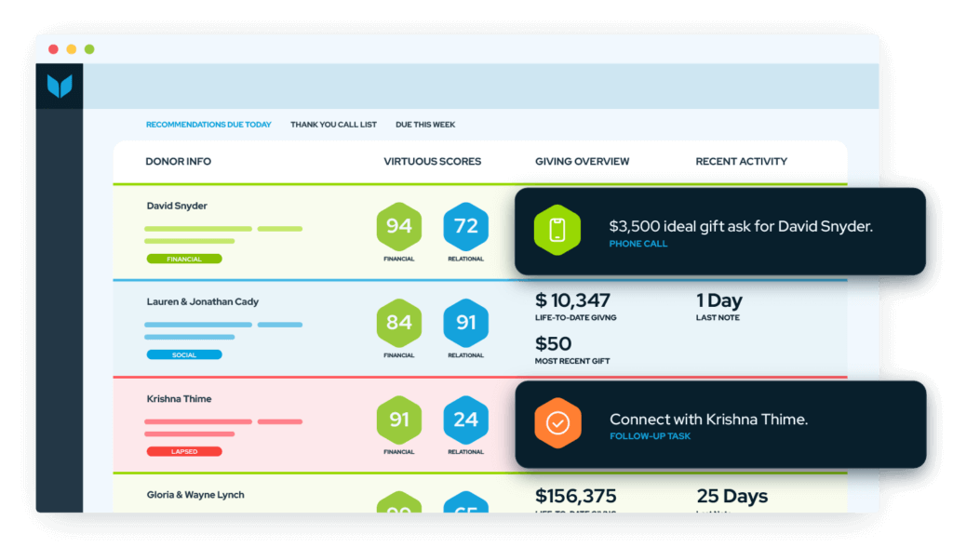Toggle the FINANCIAL tag under David Snyder
Image resolution: width=953 pixels, height=560 pixels.
(183, 259)
